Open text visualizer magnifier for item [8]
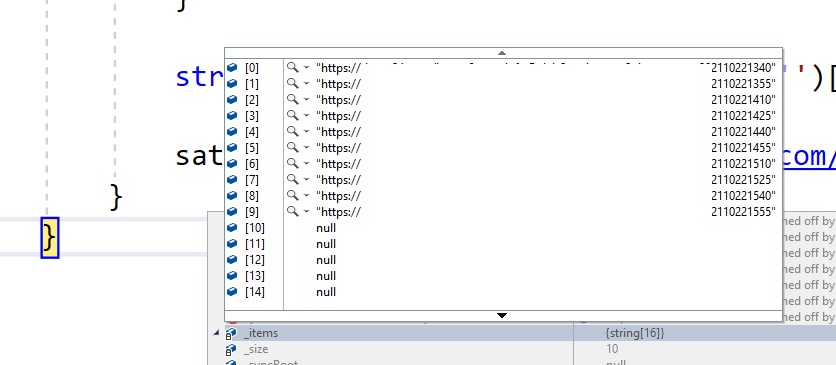836x365 pixels. [x=292, y=195]
